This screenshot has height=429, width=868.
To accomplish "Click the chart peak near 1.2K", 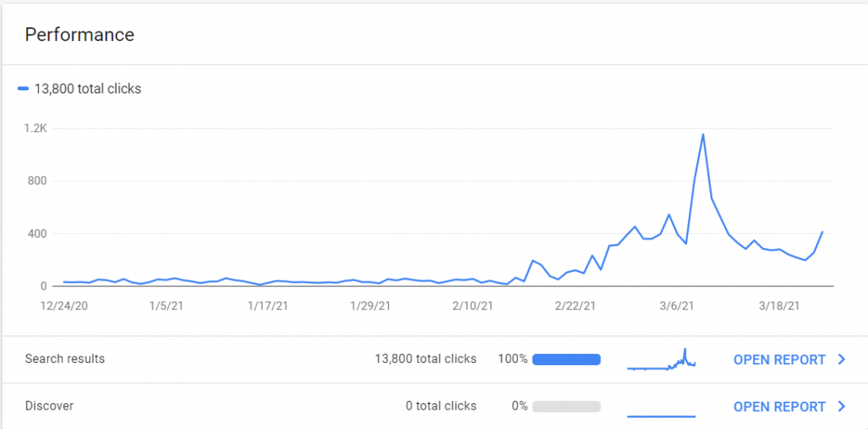I will pyautogui.click(x=703, y=134).
